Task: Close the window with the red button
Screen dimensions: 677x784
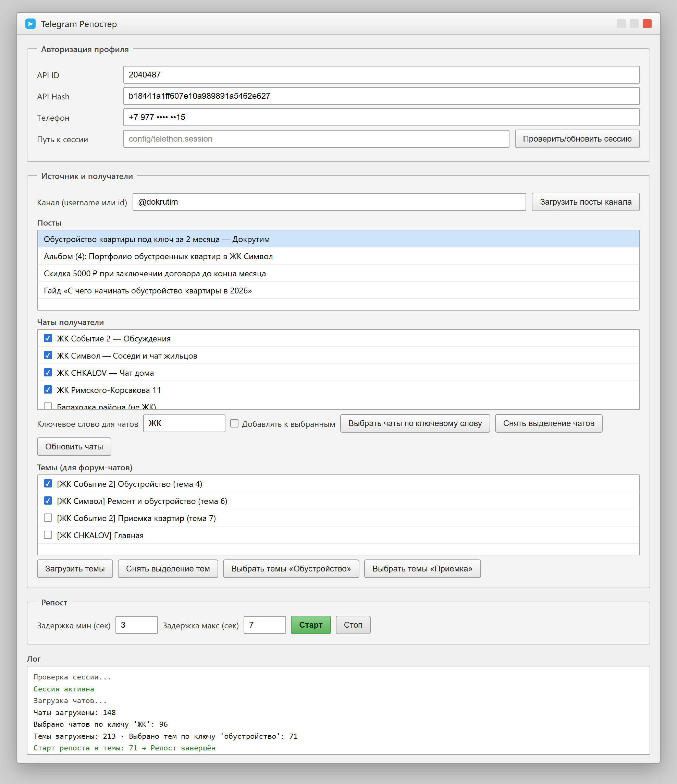Action: (647, 24)
